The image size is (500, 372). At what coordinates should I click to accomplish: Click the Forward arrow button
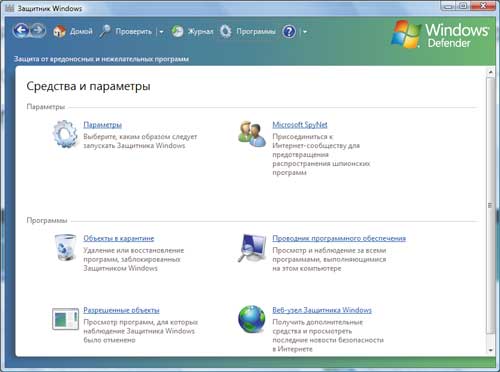[38, 31]
